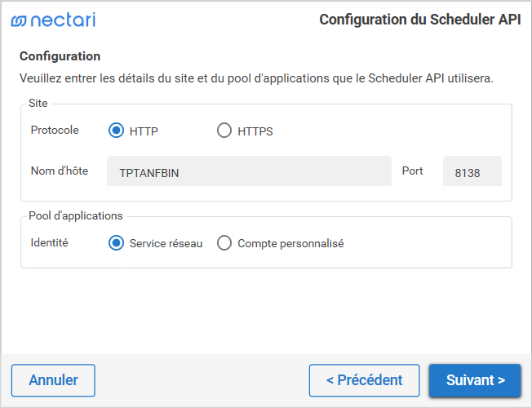532x408 pixels.
Task: Switch identity to Compte personnalisé
Action: click(x=224, y=242)
